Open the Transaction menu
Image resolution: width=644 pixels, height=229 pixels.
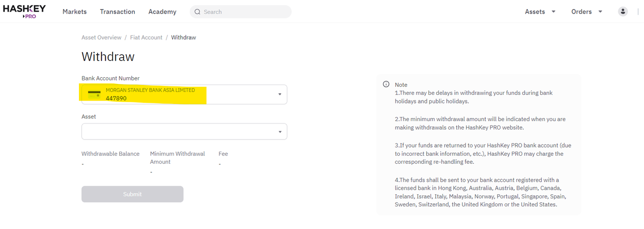pyautogui.click(x=117, y=12)
